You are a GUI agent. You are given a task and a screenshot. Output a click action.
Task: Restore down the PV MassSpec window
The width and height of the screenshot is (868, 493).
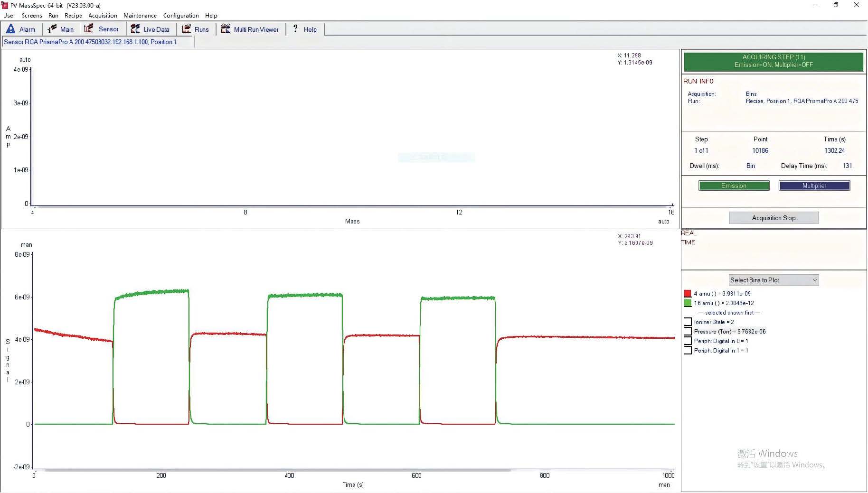click(x=836, y=5)
